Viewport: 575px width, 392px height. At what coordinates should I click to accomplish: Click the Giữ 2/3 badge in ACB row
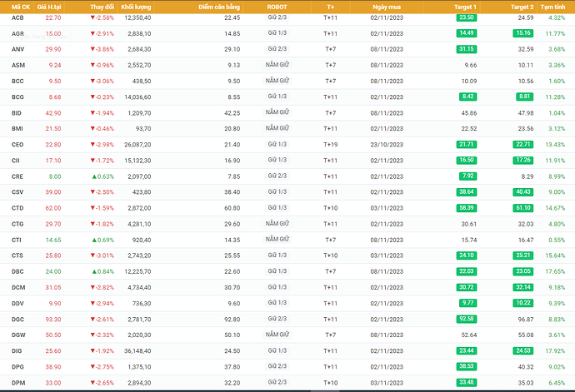[277, 17]
